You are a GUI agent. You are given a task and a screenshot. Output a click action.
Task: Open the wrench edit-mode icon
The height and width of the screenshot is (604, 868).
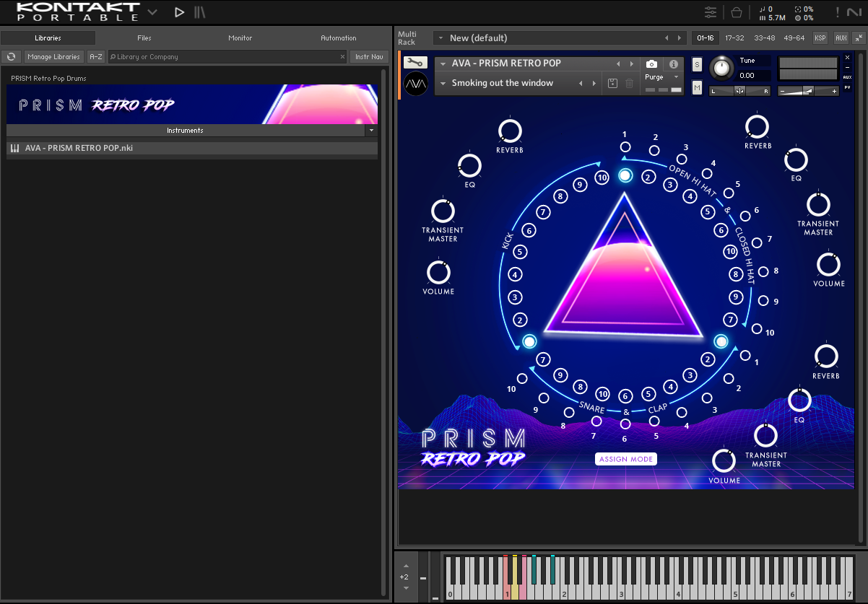(415, 63)
